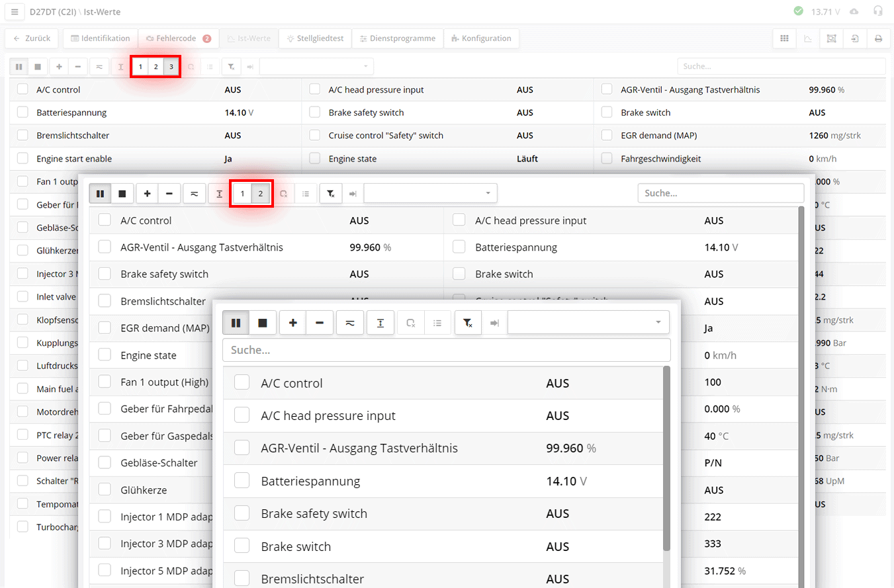The width and height of the screenshot is (894, 588).
Task: Click the clear filter funnel icon in front panel
Action: tap(468, 323)
